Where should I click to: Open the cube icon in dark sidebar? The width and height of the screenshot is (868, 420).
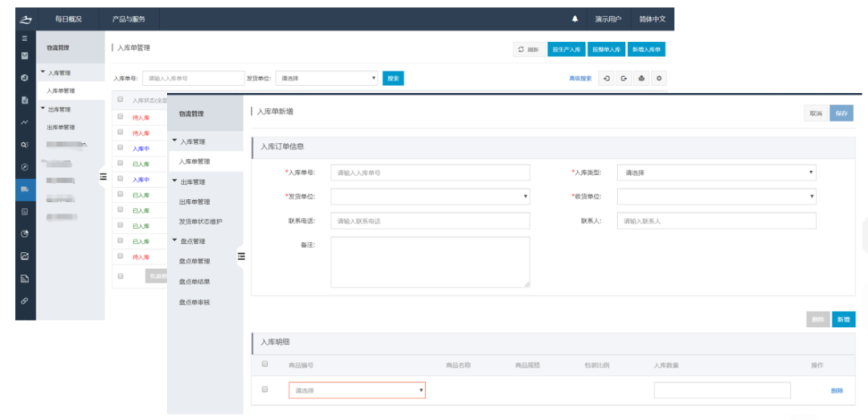click(24, 78)
